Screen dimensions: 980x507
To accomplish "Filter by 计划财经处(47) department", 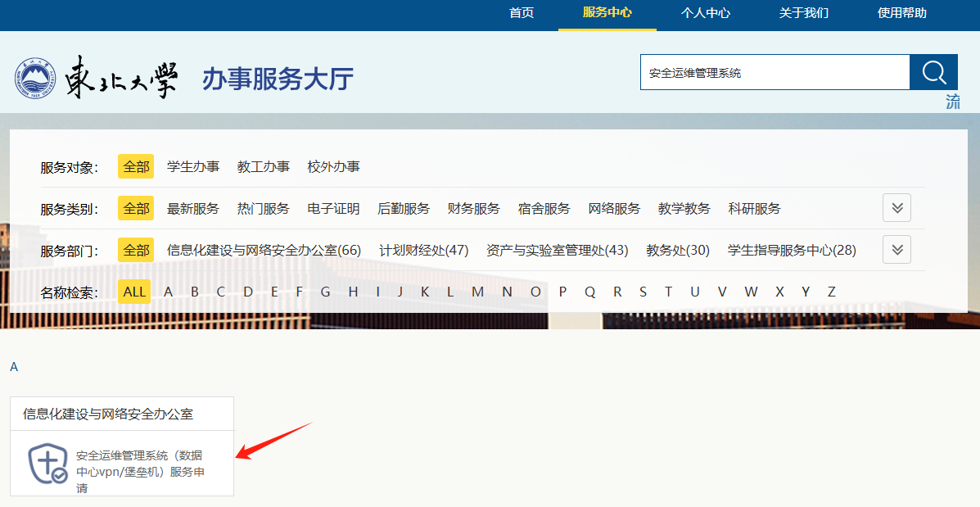I will tap(423, 250).
